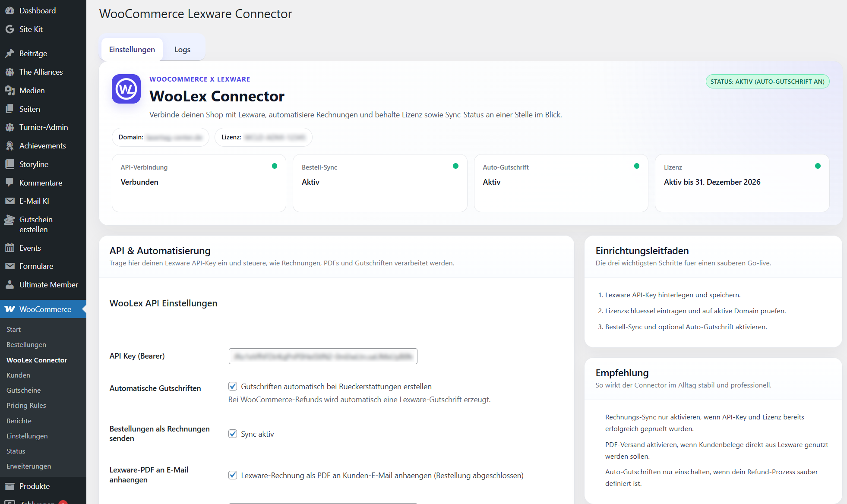The height and width of the screenshot is (504, 847).
Task: Open the Logs tab
Action: click(x=182, y=50)
